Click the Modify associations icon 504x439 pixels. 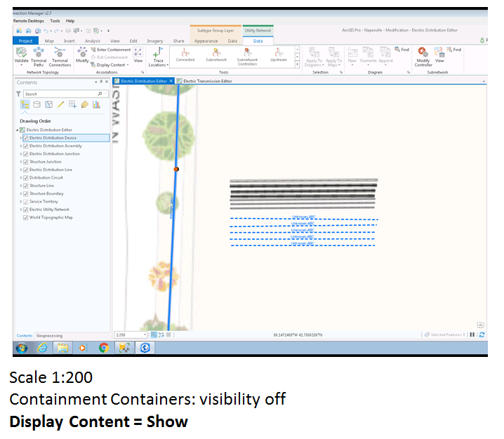82,52
